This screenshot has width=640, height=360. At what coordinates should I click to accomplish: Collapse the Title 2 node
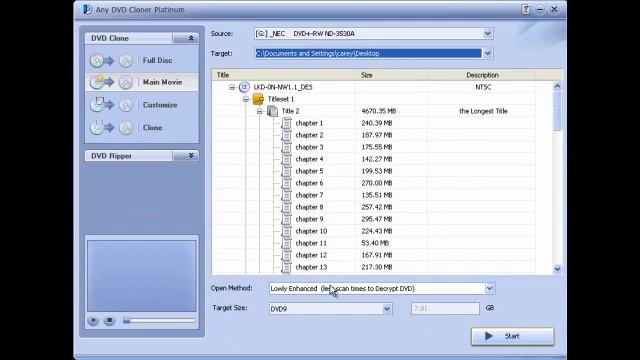point(260,111)
